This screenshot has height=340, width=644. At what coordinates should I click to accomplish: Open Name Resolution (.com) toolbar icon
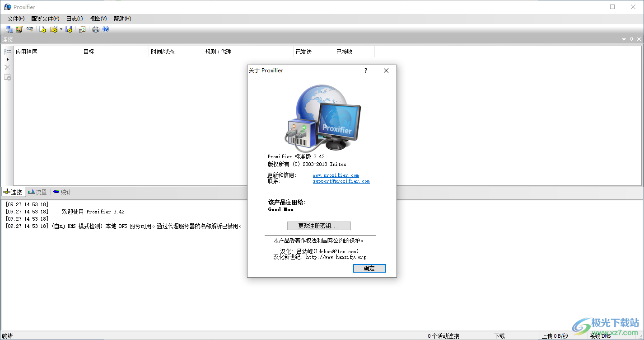(29, 29)
